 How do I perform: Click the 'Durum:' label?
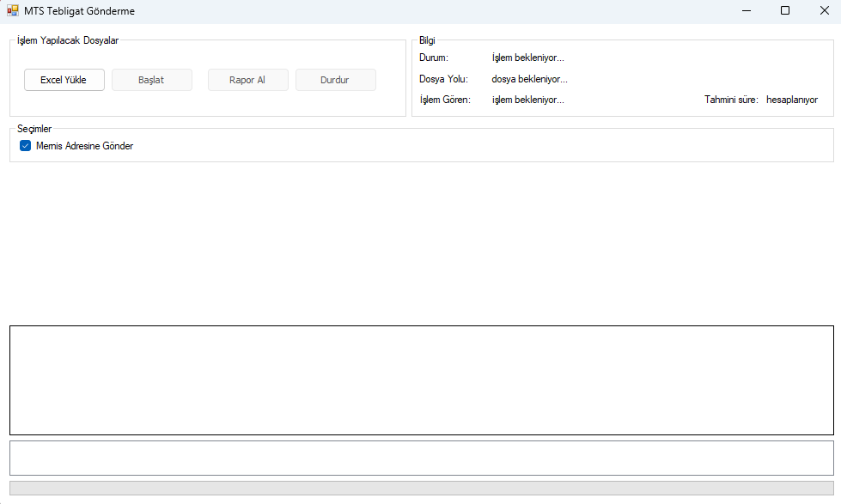coord(433,58)
